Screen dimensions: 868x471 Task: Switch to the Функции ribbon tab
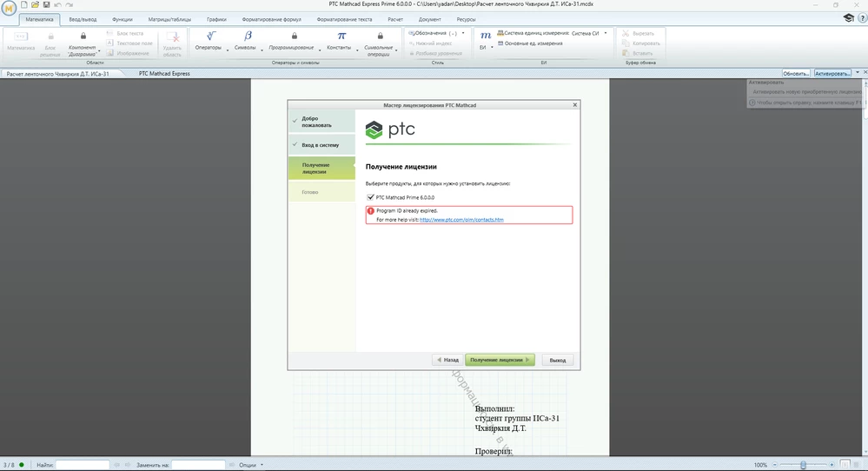pos(123,19)
